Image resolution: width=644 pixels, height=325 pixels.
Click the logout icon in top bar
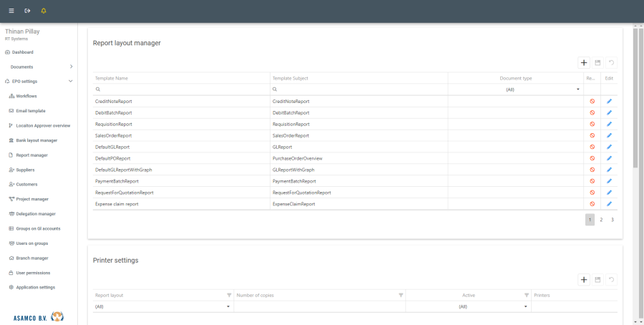[x=27, y=11]
